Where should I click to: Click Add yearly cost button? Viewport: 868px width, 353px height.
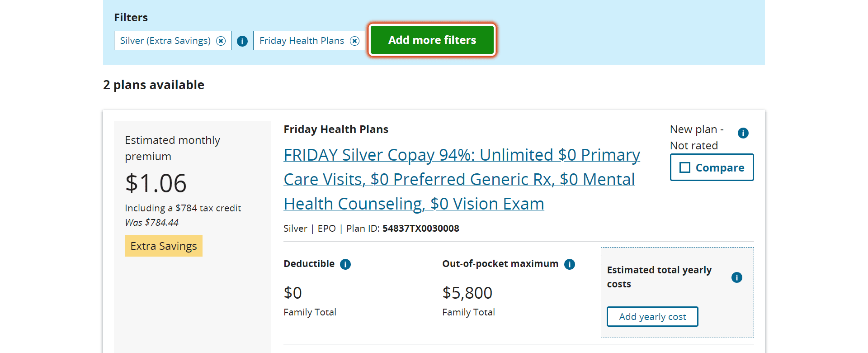[652, 317]
